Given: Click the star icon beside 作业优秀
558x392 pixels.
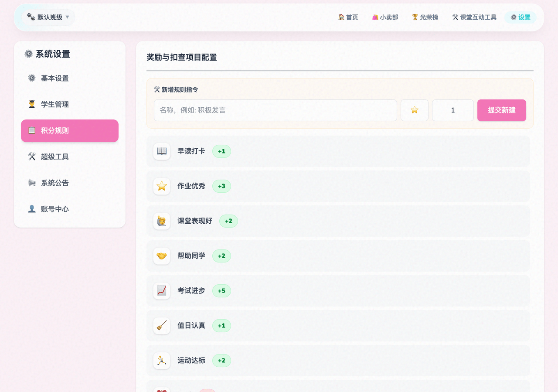Looking at the screenshot, I should pyautogui.click(x=162, y=186).
